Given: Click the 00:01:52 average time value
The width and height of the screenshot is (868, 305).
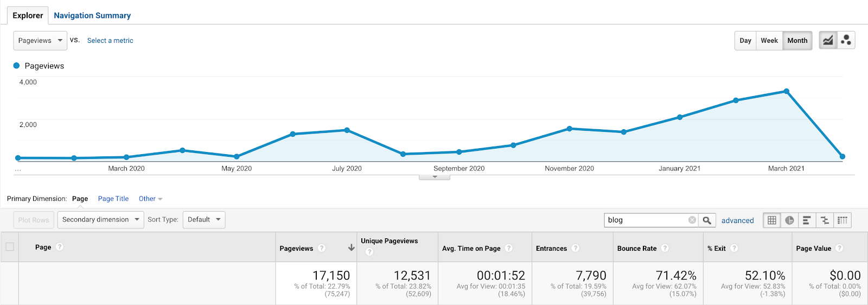Looking at the screenshot, I should tap(501, 276).
